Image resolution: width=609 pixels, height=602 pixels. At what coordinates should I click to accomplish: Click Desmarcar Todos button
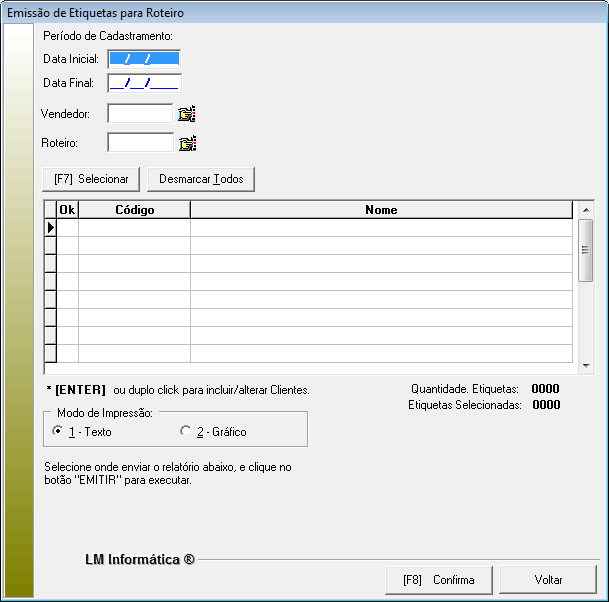(x=201, y=179)
